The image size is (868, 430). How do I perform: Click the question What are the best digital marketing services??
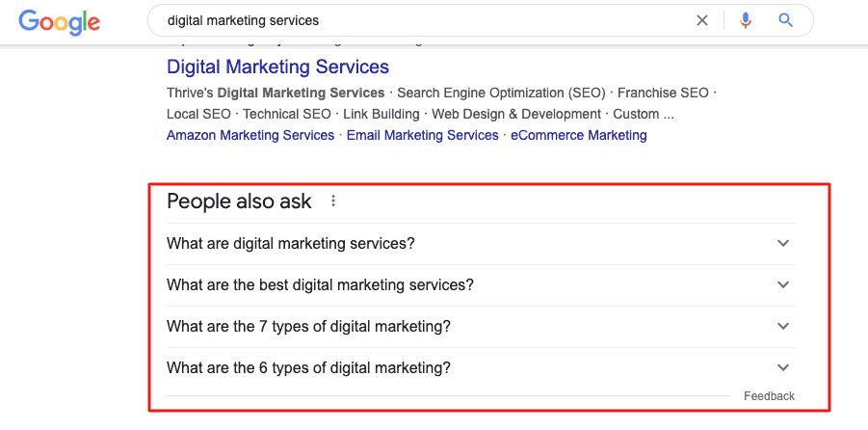click(320, 284)
